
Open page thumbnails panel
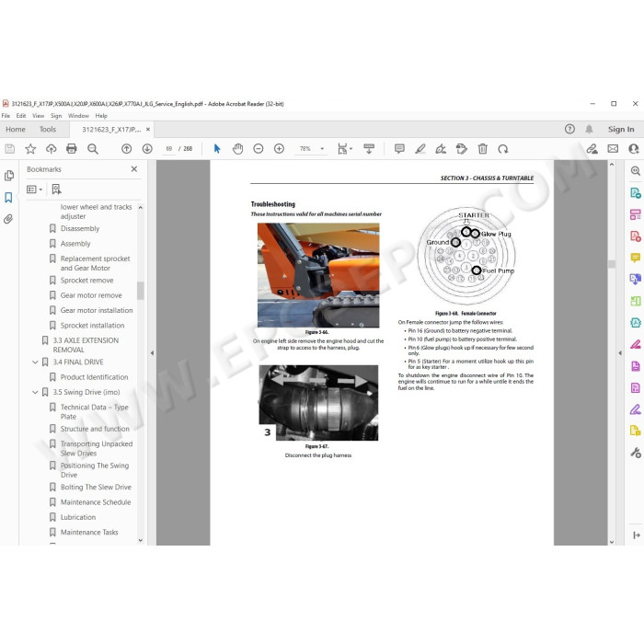(x=8, y=176)
